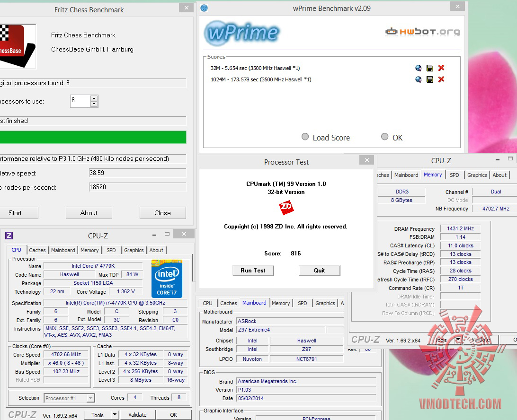The width and height of the screenshot is (517, 420).
Task: Click the wPrime logo
Action: 241,33
